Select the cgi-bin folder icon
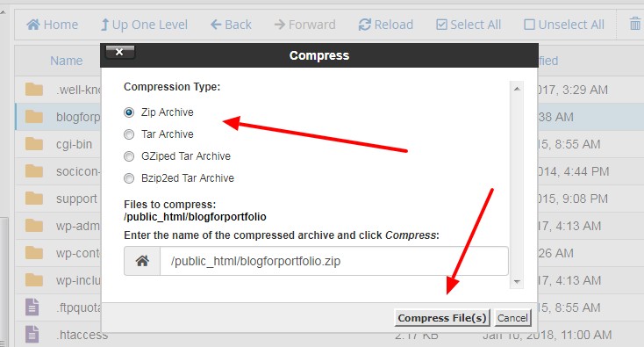Image resolution: width=644 pixels, height=347 pixels. [x=33, y=144]
